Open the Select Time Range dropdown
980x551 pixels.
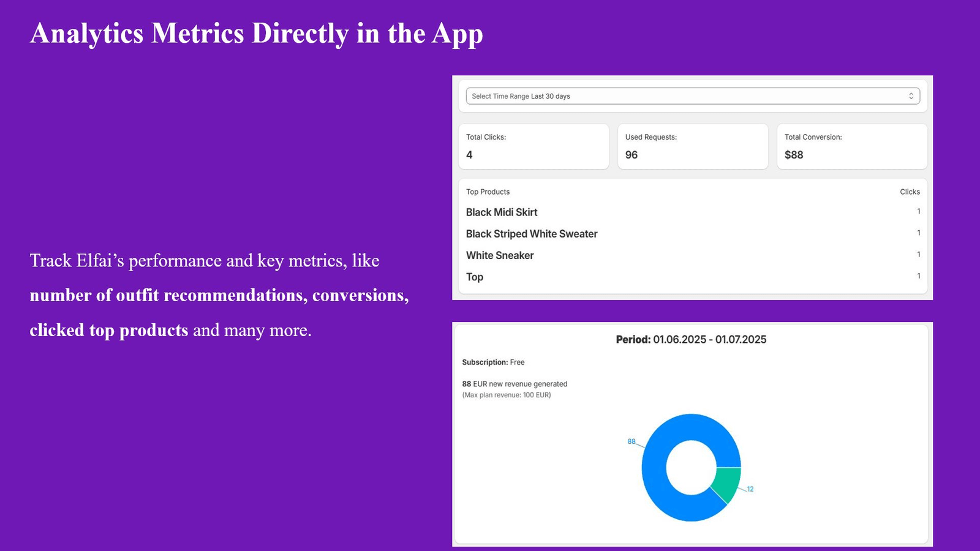point(693,96)
